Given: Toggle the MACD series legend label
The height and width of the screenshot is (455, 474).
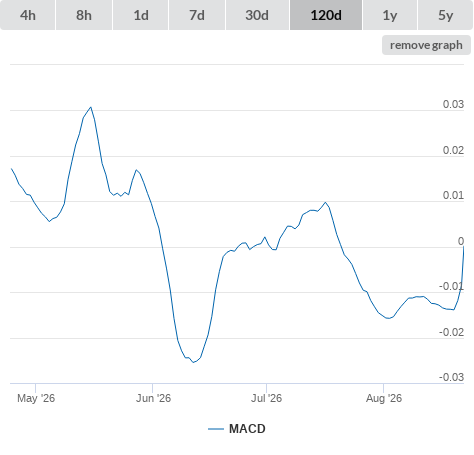Looking at the screenshot, I should [247, 429].
